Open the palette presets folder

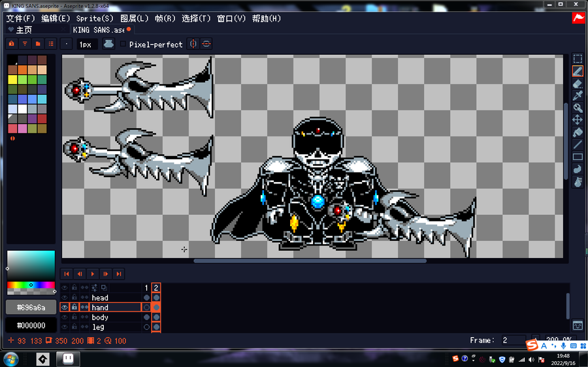point(38,44)
